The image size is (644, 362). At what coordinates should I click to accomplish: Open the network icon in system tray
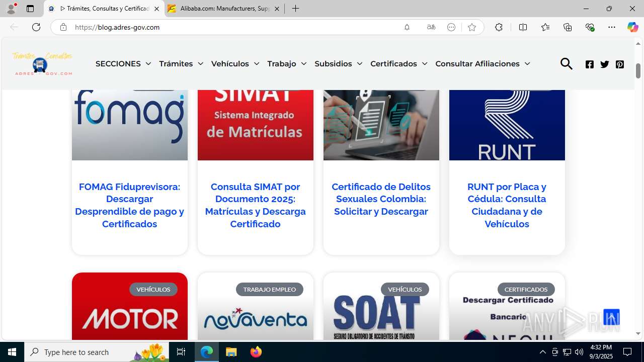(x=567, y=352)
